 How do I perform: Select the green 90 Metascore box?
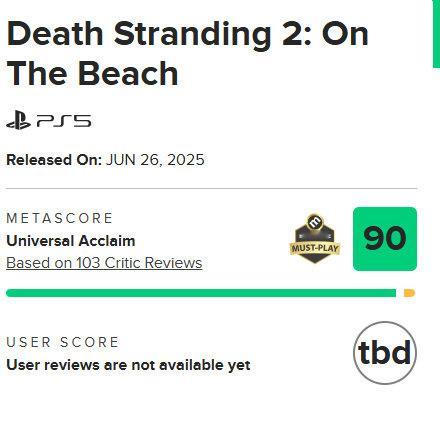[385, 239]
